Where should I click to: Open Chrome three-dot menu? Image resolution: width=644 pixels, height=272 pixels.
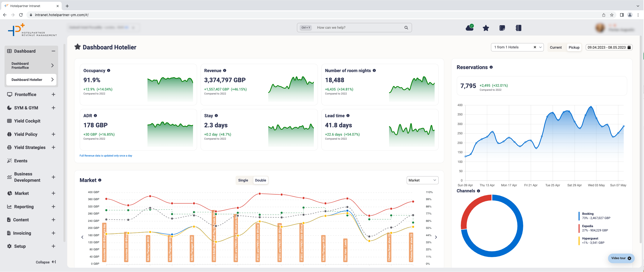click(x=638, y=15)
